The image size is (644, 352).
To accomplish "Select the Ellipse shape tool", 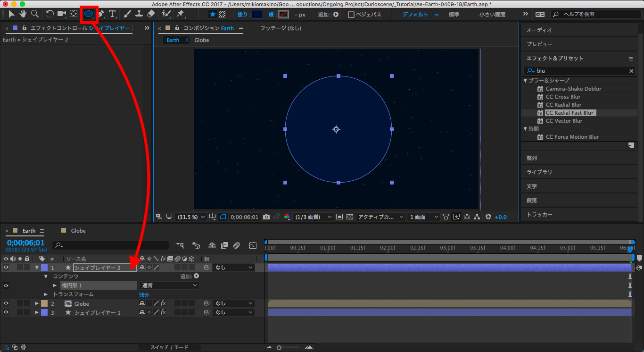I will pyautogui.click(x=88, y=14).
